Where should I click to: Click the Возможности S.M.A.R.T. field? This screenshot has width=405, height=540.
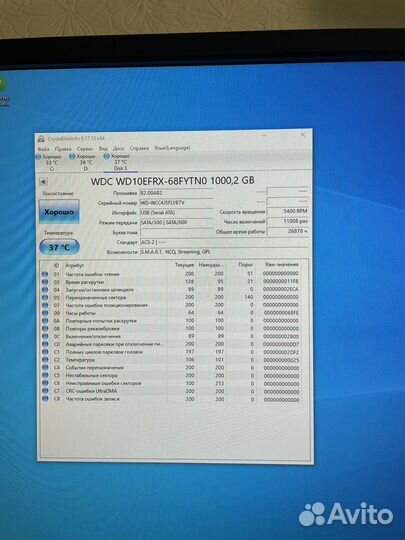(224, 252)
